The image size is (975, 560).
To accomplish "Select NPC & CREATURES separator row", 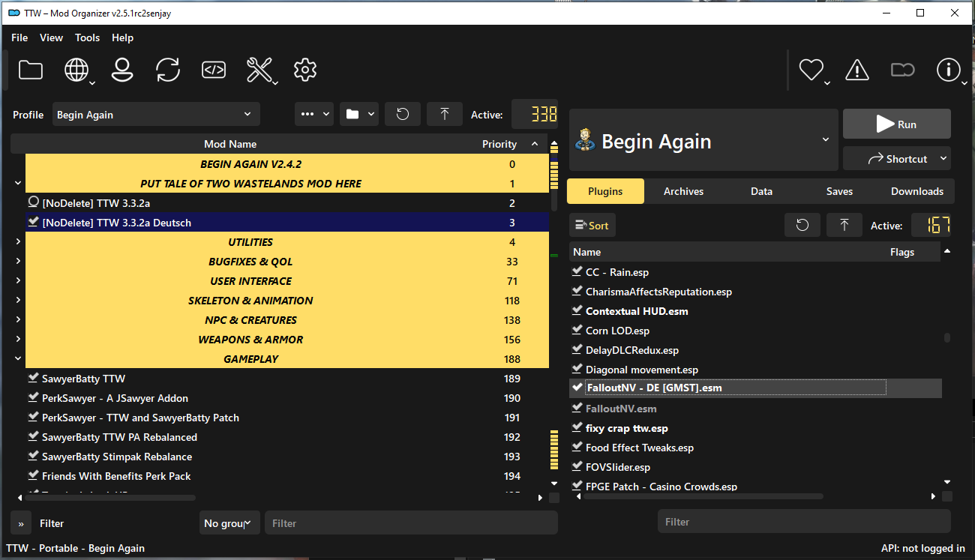I will click(287, 319).
